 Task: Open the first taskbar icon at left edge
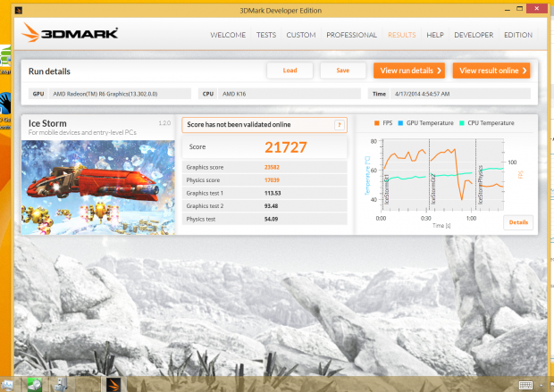[7, 385]
